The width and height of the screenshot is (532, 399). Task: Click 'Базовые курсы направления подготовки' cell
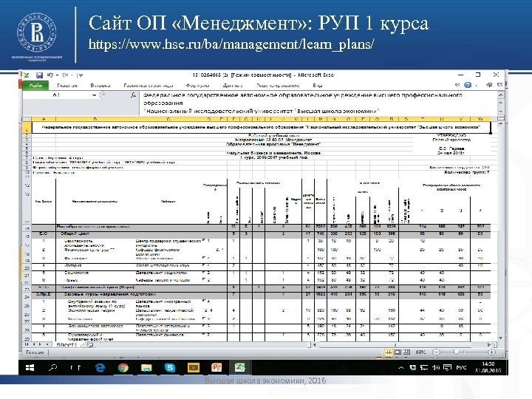tap(109, 294)
